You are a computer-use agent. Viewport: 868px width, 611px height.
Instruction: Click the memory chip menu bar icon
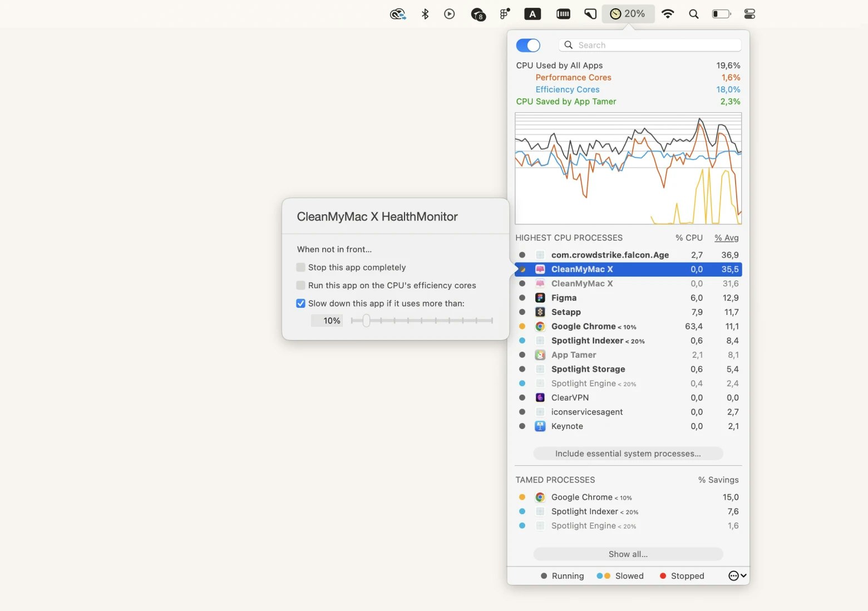click(563, 14)
